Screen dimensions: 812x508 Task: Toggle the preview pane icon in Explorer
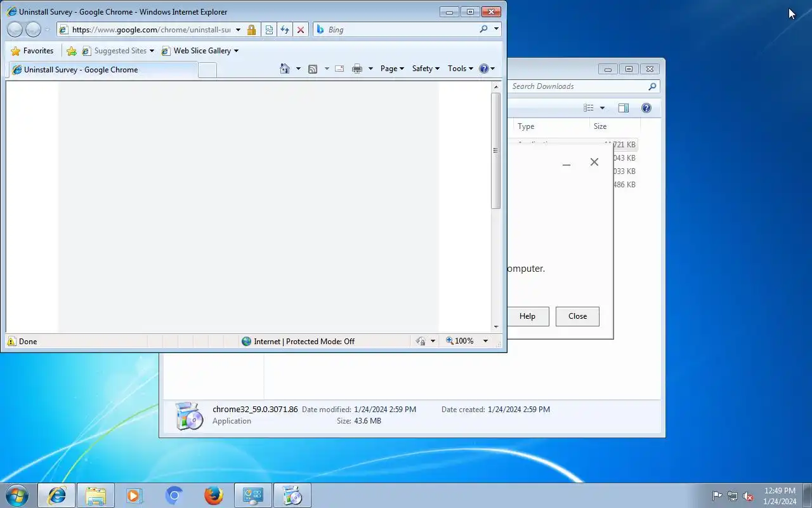click(624, 108)
